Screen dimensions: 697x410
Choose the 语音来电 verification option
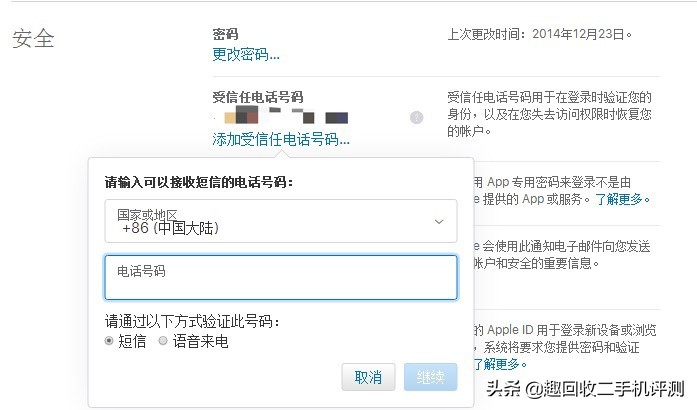click(x=163, y=341)
